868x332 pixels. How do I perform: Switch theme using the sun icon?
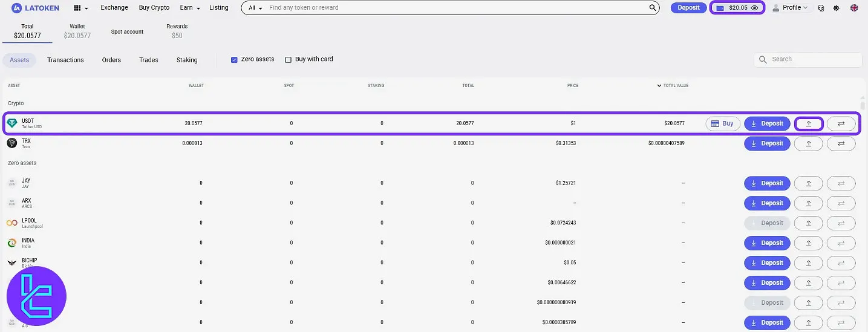pos(837,8)
